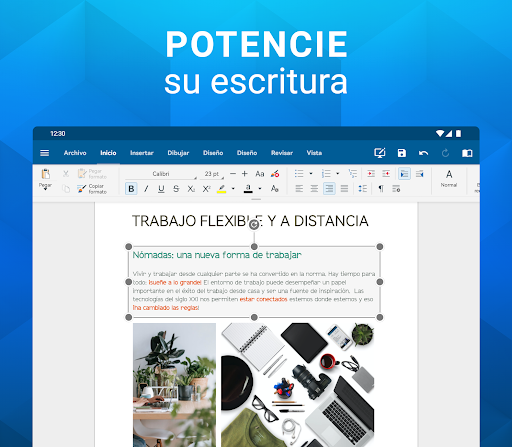This screenshot has height=447, width=512.
Task: Open font settings via the A-gear icon
Action: (275, 189)
